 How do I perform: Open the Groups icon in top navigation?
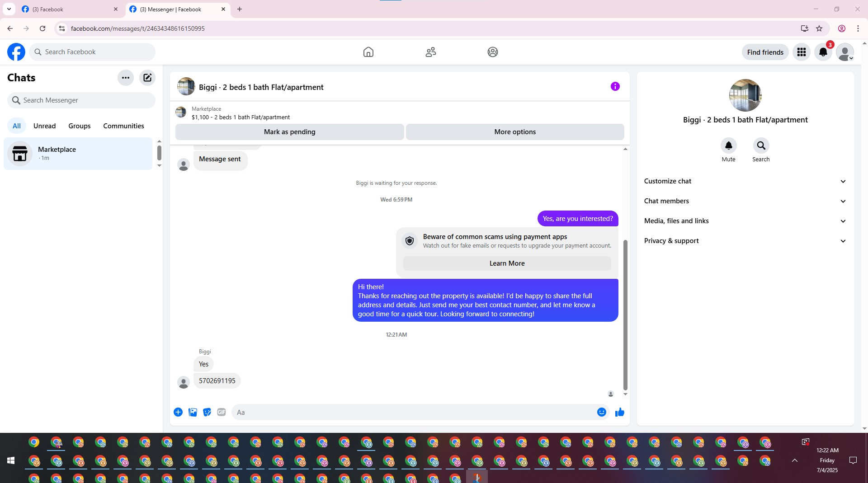pyautogui.click(x=493, y=52)
